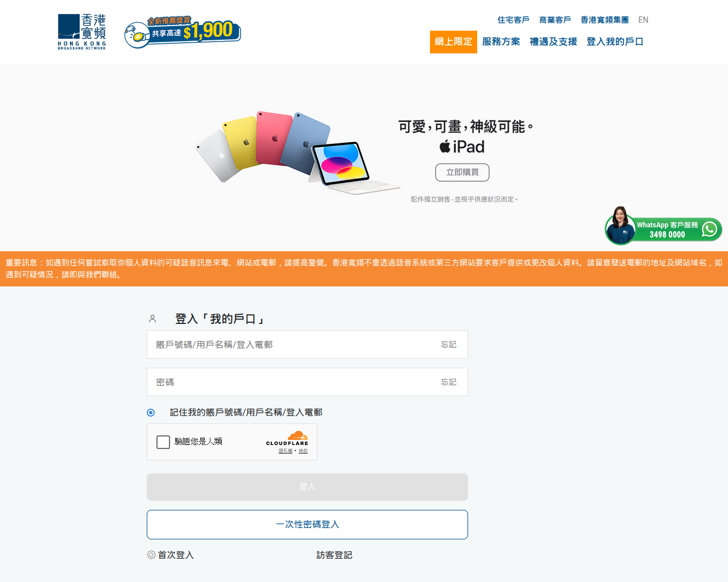Click the 登入「我的戶口」 heading
Image resolution: width=728 pixels, height=582 pixels.
coord(221,319)
